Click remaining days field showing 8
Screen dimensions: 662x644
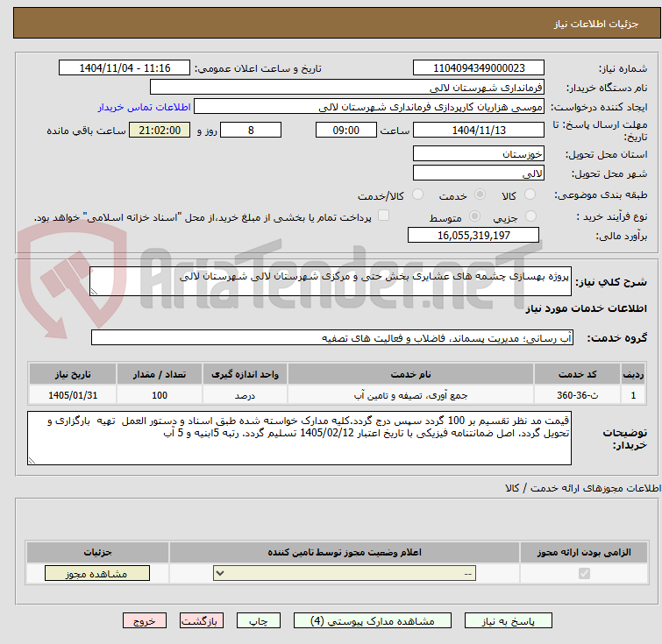click(x=251, y=130)
